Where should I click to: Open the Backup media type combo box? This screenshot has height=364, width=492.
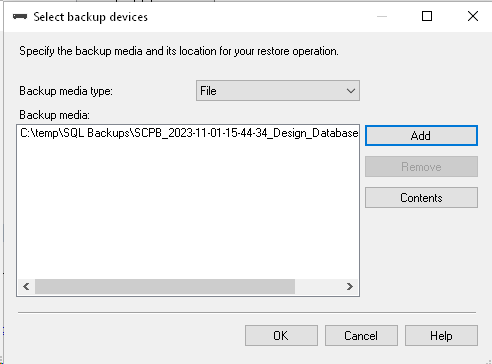[x=278, y=90]
